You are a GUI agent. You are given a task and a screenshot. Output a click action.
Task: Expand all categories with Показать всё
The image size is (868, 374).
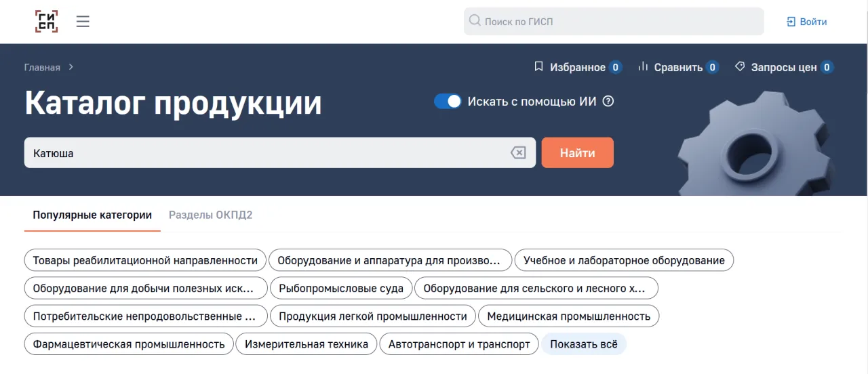point(583,344)
